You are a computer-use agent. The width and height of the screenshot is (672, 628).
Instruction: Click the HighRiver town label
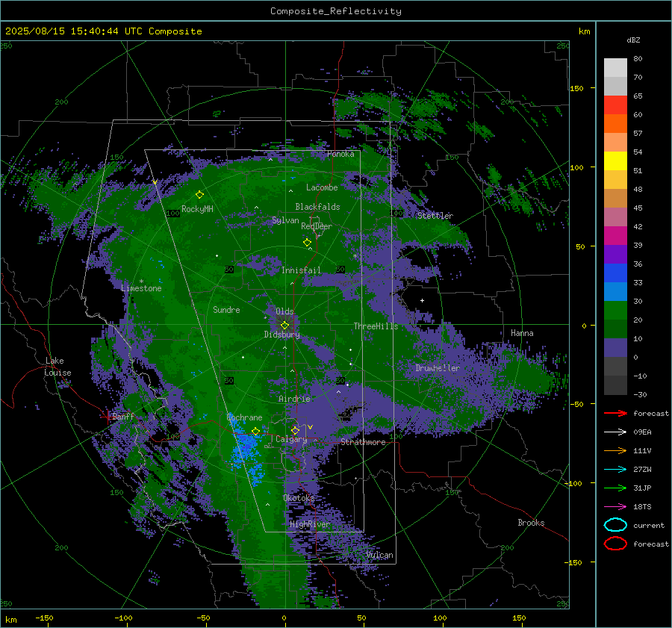[309, 524]
